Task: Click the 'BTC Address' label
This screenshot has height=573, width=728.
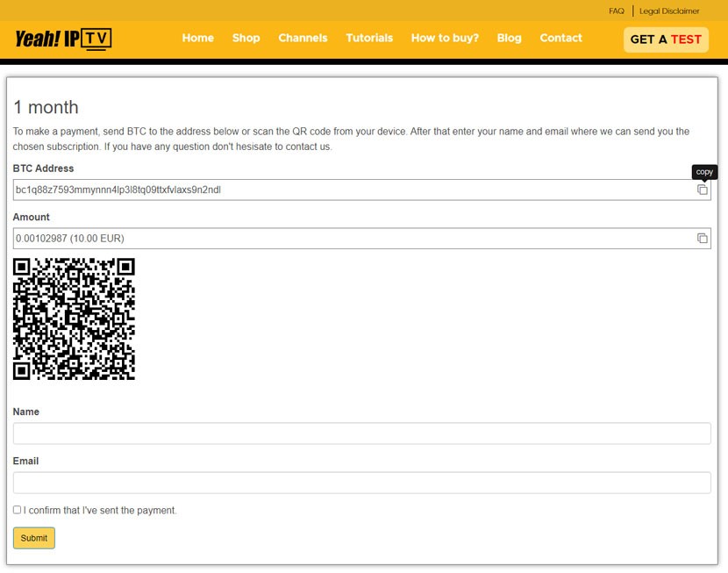Action: pos(43,168)
